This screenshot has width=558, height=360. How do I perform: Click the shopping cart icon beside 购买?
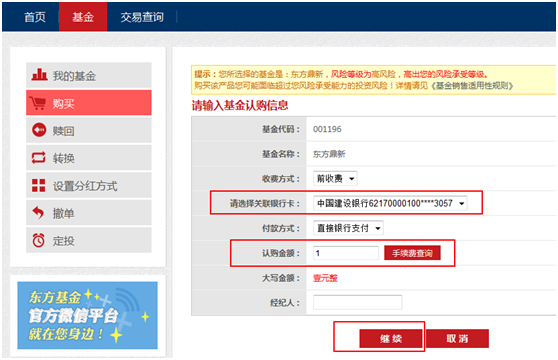[38, 103]
